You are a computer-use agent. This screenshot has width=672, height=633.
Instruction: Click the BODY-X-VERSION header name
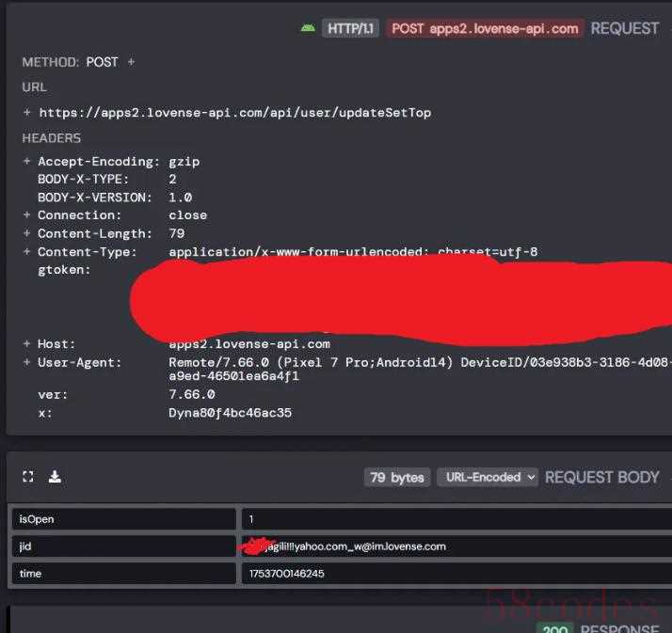click(95, 198)
